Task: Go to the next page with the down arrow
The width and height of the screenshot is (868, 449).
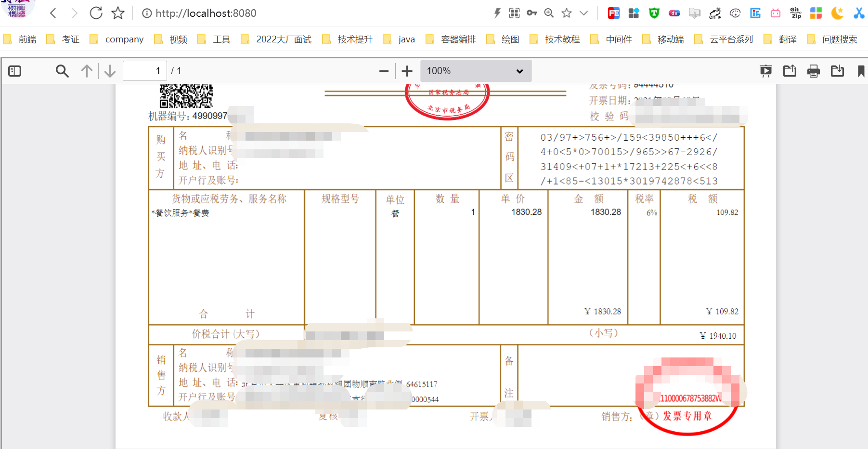Action: tap(109, 71)
